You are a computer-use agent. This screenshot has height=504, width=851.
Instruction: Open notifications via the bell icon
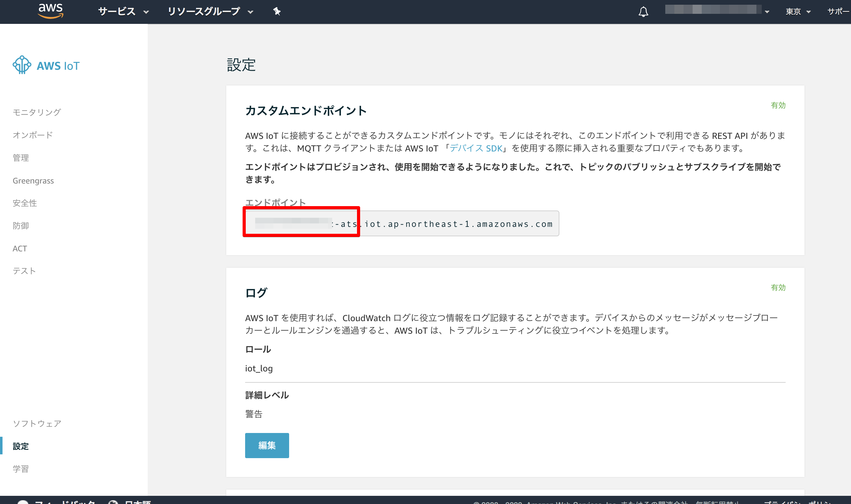click(x=643, y=12)
